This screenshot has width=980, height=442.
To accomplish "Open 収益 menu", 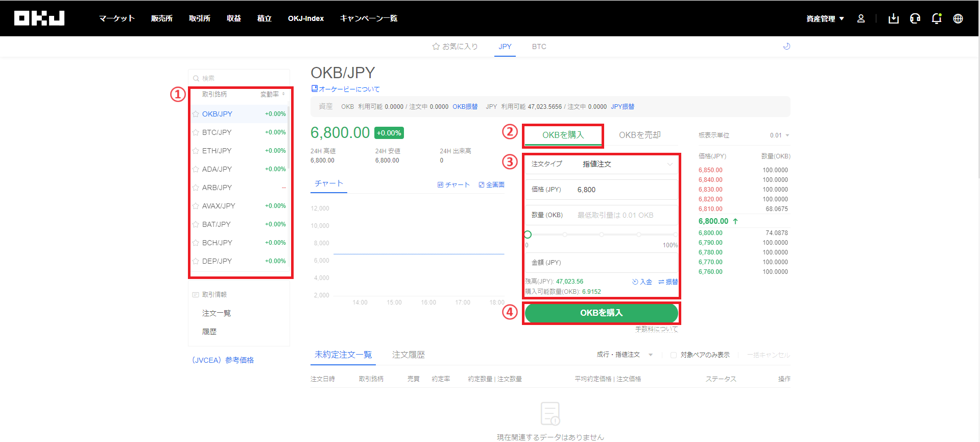I will (x=234, y=18).
